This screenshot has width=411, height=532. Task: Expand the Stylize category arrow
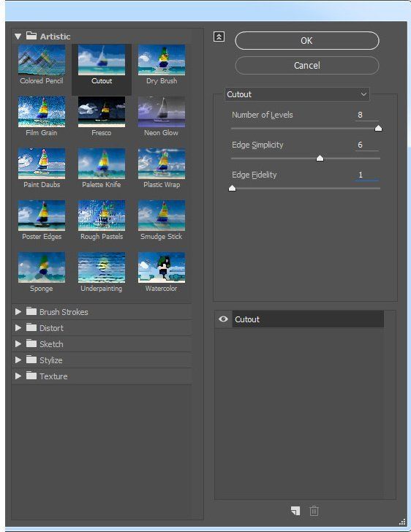click(x=18, y=360)
